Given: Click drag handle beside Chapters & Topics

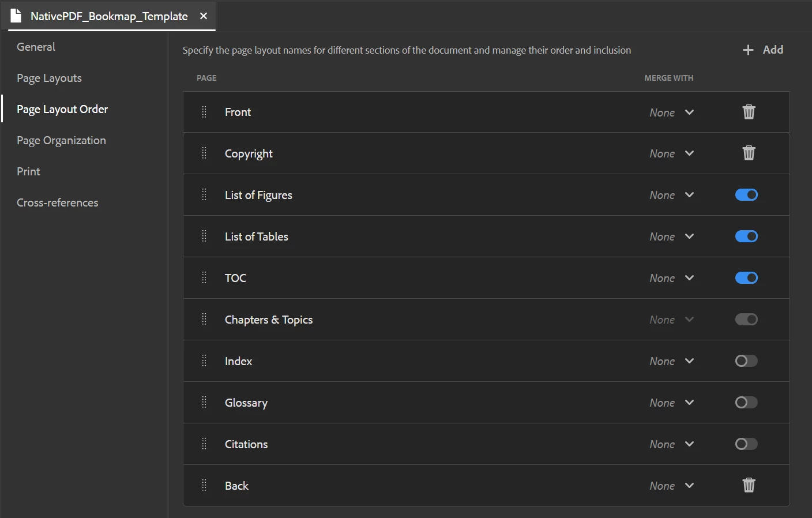Looking at the screenshot, I should tap(204, 319).
